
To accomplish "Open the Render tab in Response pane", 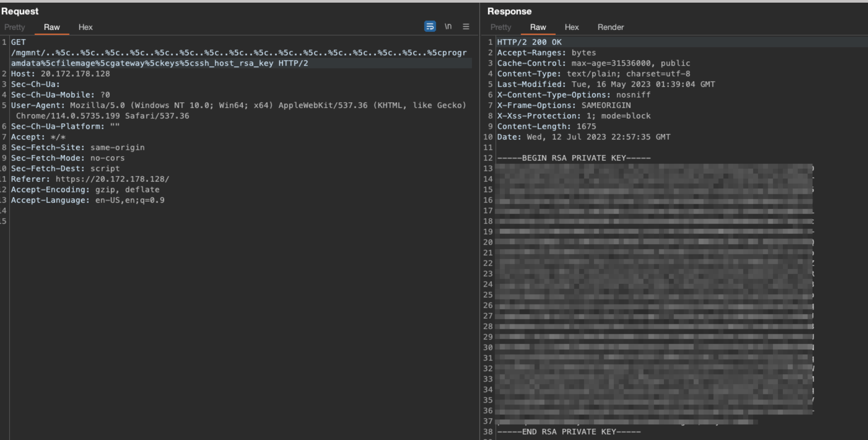I will pos(610,27).
